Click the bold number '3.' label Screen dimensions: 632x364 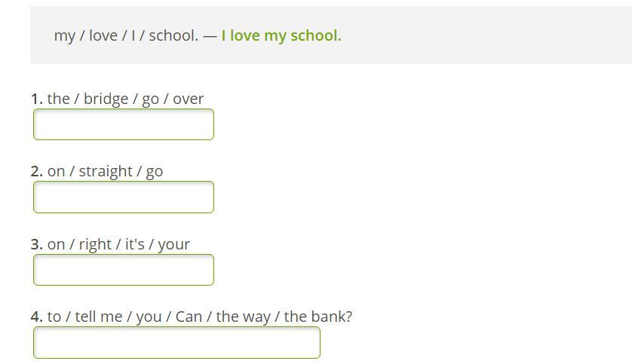[37, 244]
